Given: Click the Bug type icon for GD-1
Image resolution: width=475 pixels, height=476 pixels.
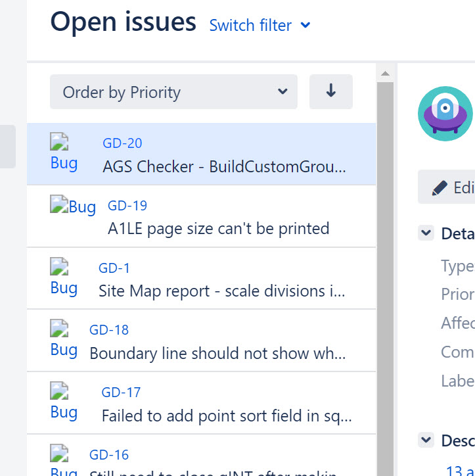Looking at the screenshot, I should 59,266.
